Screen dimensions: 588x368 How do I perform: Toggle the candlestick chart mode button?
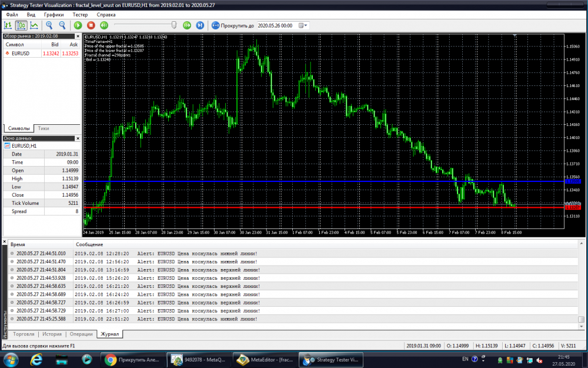21,25
